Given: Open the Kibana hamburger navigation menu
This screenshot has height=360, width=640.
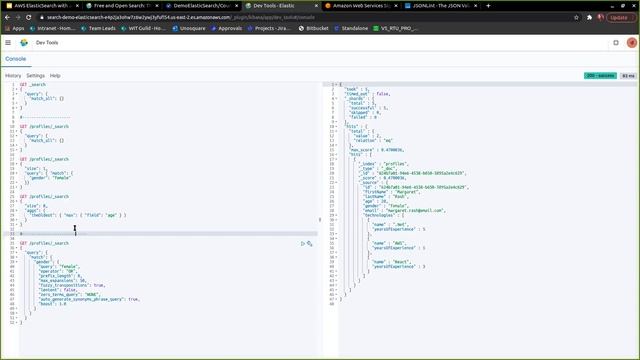Looking at the screenshot, I should pos(8,42).
